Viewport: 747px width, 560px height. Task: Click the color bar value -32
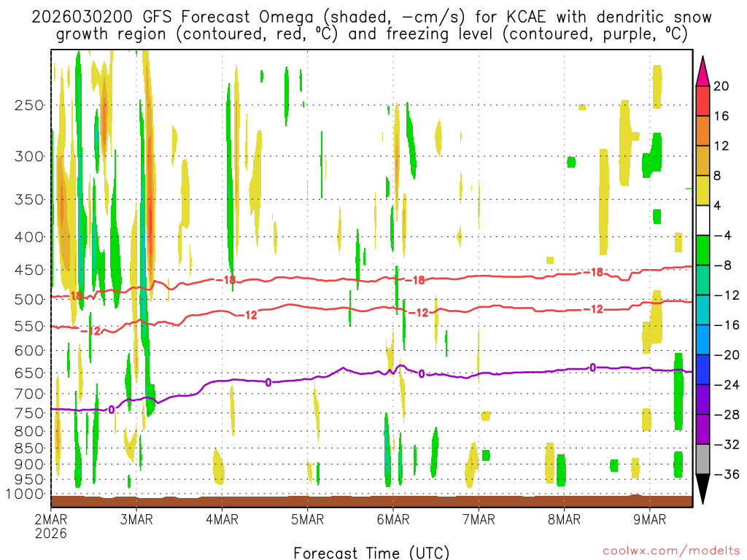tap(727, 444)
